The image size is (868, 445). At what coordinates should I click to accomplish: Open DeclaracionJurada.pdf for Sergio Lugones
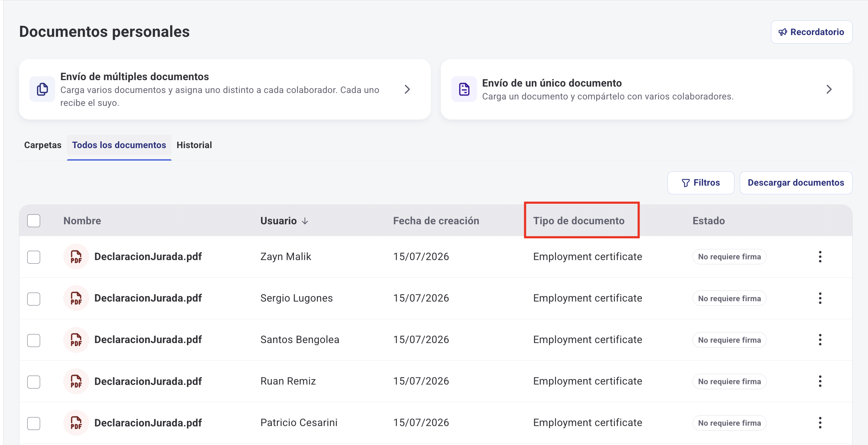pos(148,298)
